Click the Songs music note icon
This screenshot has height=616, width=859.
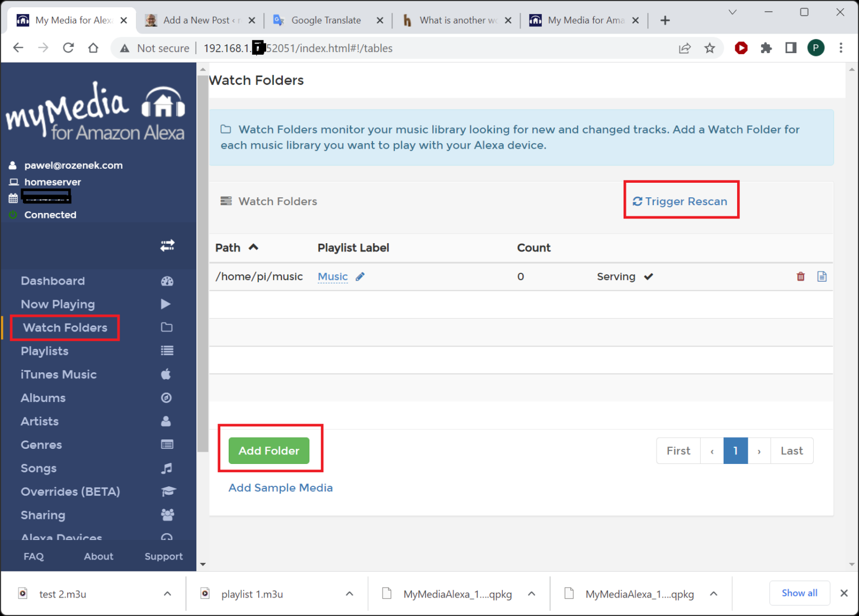[x=167, y=468]
